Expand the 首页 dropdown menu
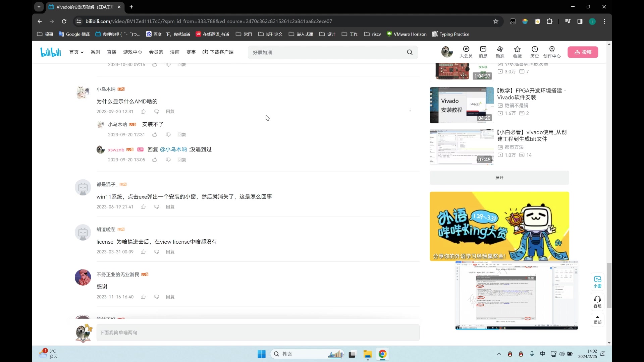Viewport: 644px width, 362px height. tap(76, 52)
